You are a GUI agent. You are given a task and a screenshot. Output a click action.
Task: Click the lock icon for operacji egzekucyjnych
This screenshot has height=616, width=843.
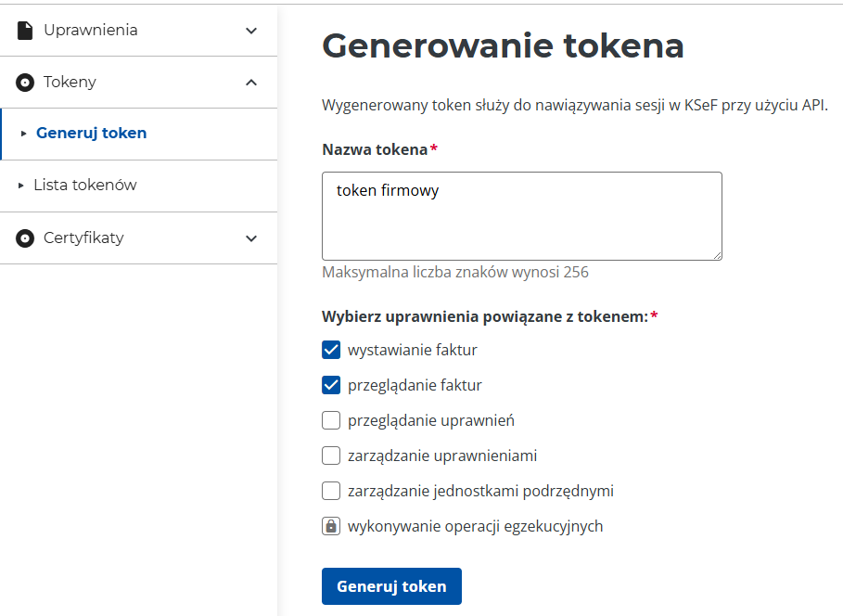tap(331, 526)
